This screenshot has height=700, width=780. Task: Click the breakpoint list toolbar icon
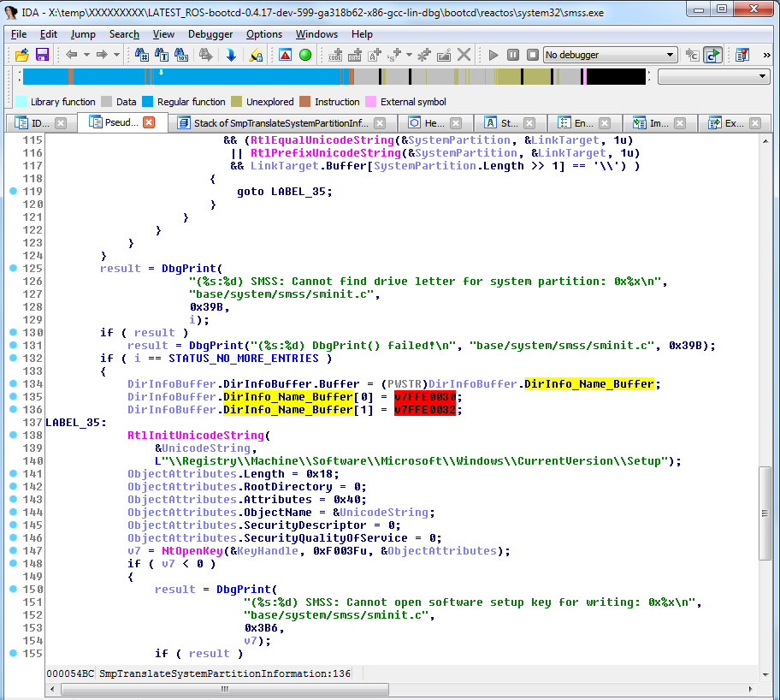(742, 55)
